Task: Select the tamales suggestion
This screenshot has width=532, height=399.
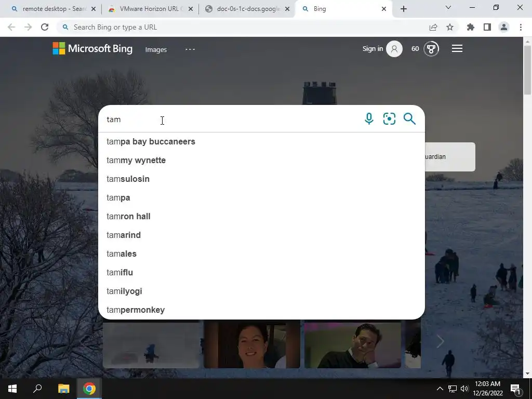Action: tap(261, 254)
